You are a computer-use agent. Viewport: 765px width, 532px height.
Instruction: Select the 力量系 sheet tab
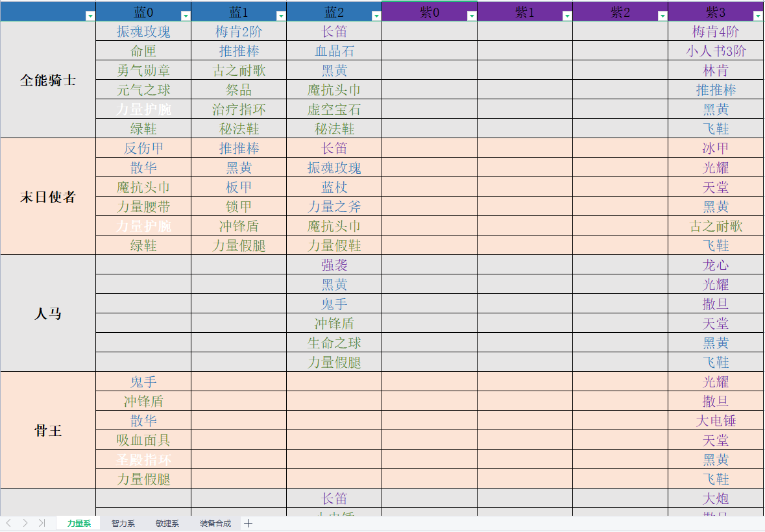point(79,523)
